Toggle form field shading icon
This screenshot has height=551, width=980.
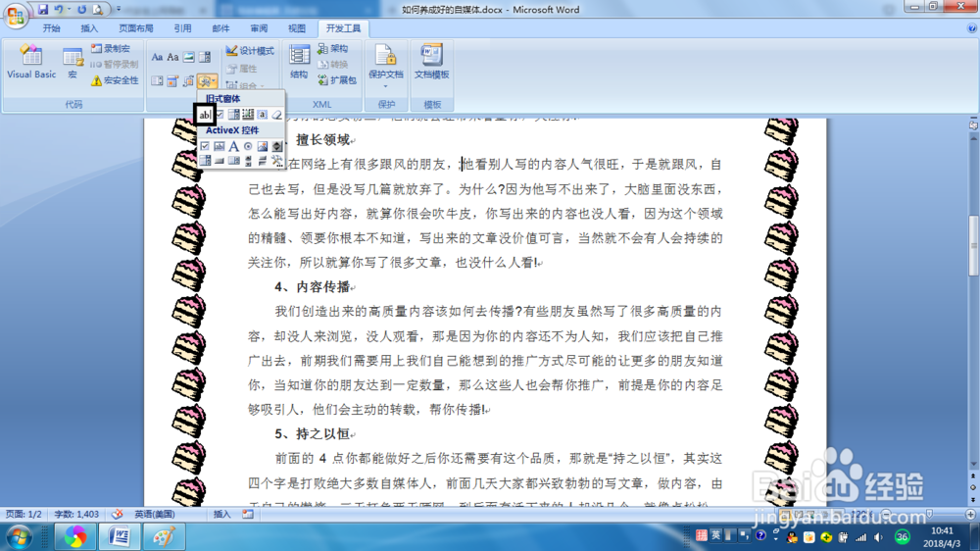[263, 115]
